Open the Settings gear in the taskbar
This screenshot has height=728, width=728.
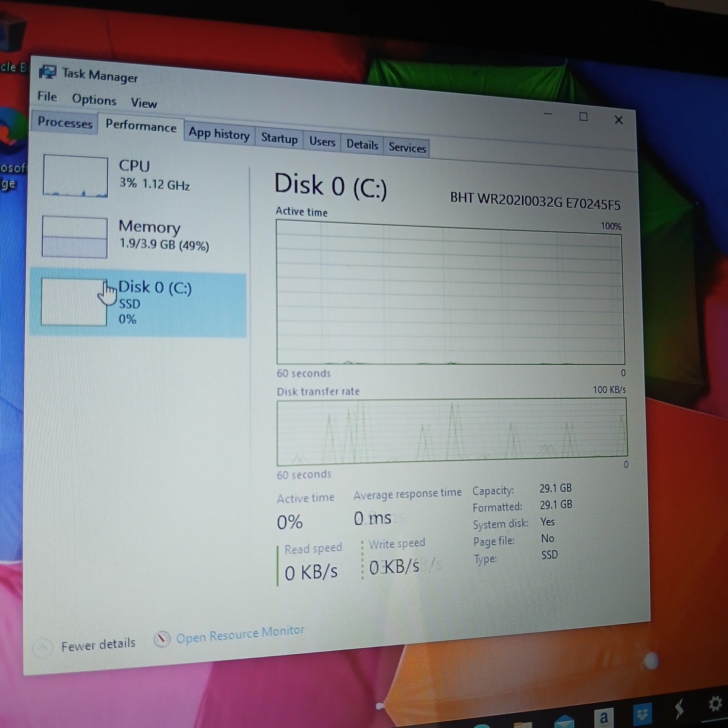tap(714, 704)
